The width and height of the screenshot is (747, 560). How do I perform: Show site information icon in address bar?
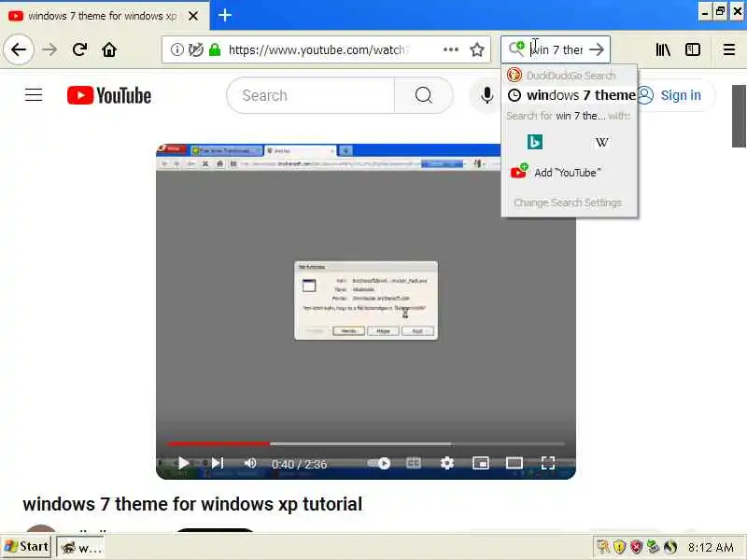[x=176, y=49]
